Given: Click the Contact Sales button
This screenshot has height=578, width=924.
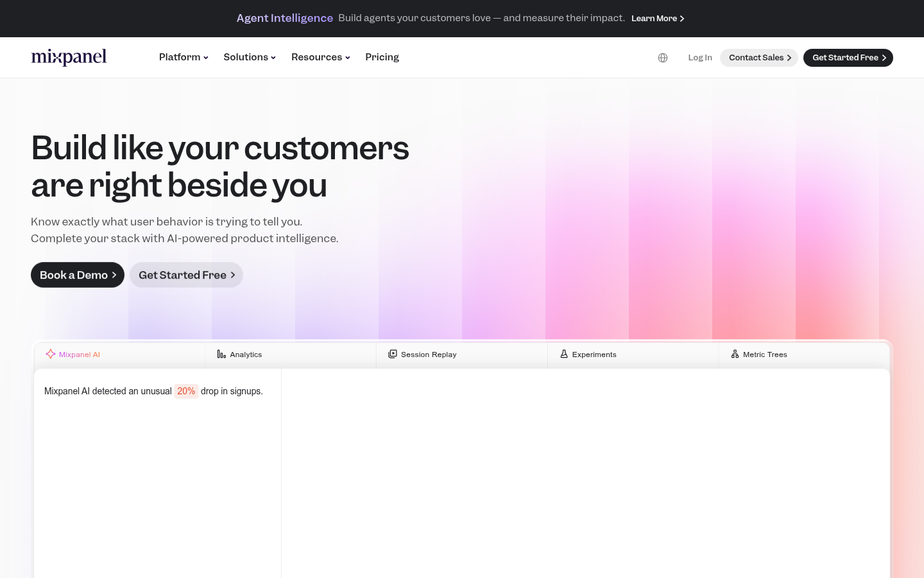Looking at the screenshot, I should point(759,58).
